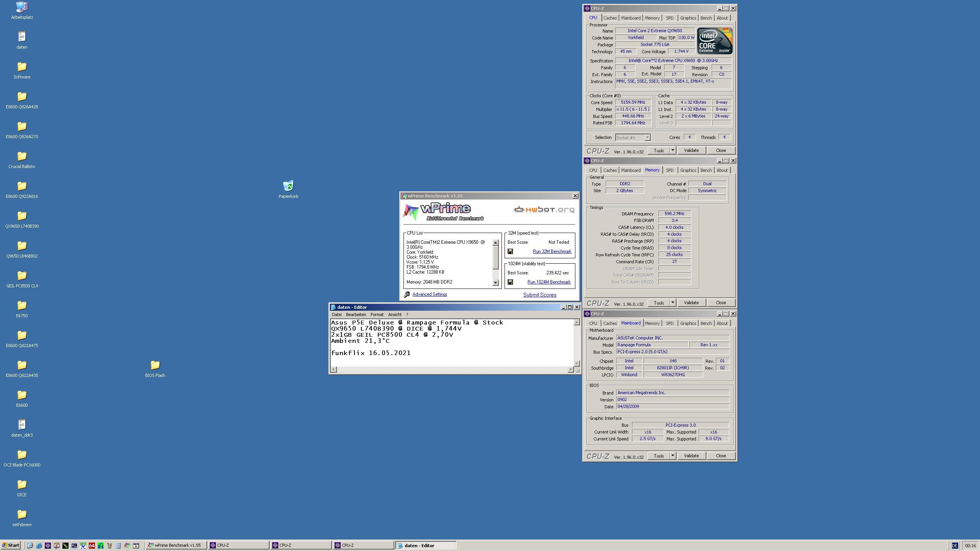
Task: Click Validate button in top CPU-Z
Action: [x=691, y=150]
